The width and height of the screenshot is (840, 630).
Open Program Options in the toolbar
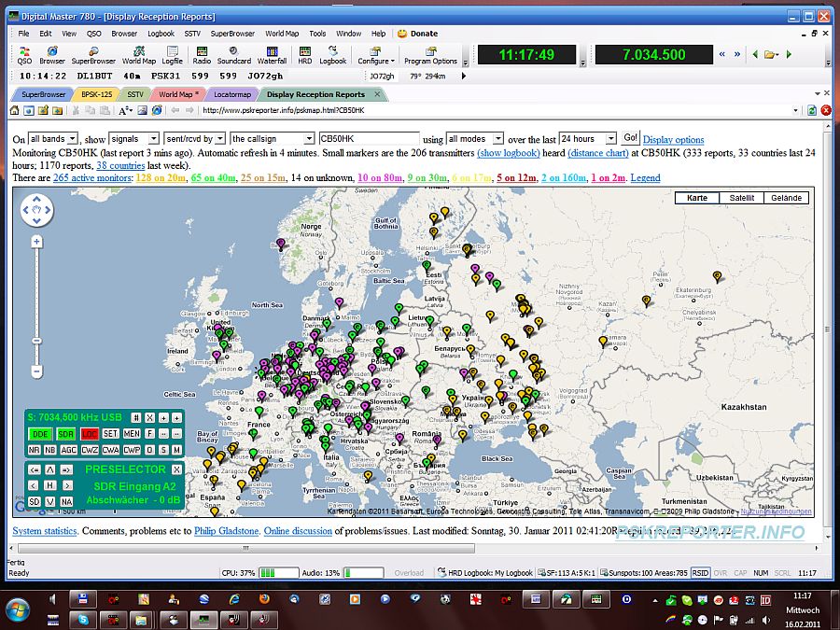pyautogui.click(x=430, y=54)
